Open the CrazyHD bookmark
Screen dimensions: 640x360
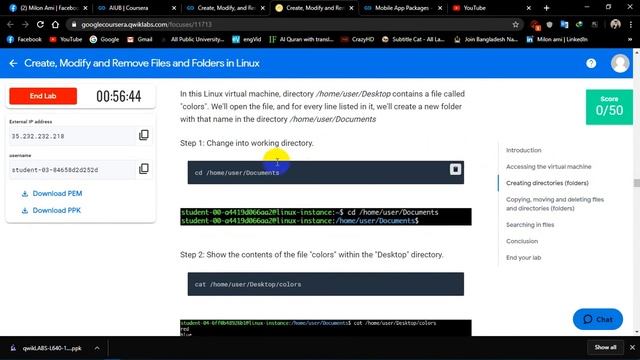[358, 39]
